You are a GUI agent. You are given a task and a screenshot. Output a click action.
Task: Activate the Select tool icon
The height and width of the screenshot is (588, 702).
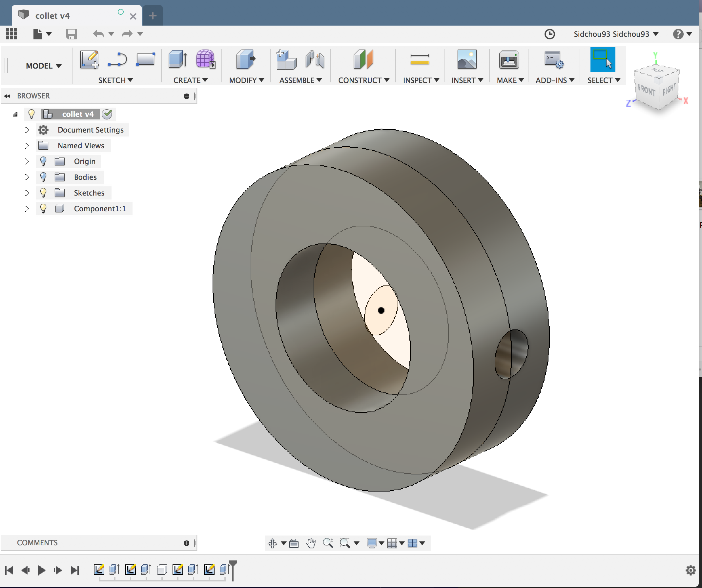click(603, 59)
